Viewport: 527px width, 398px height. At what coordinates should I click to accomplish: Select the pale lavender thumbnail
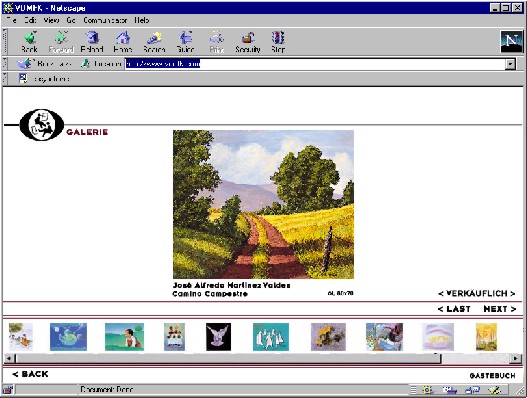[438, 337]
